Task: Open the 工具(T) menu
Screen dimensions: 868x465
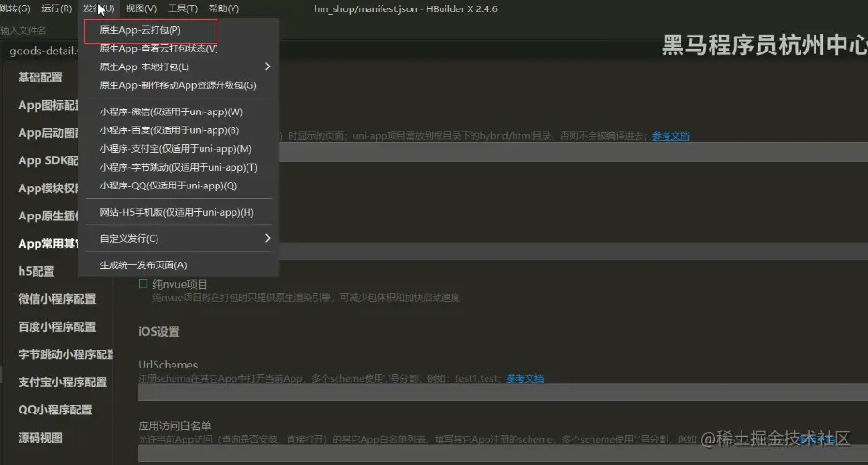Action: click(183, 8)
